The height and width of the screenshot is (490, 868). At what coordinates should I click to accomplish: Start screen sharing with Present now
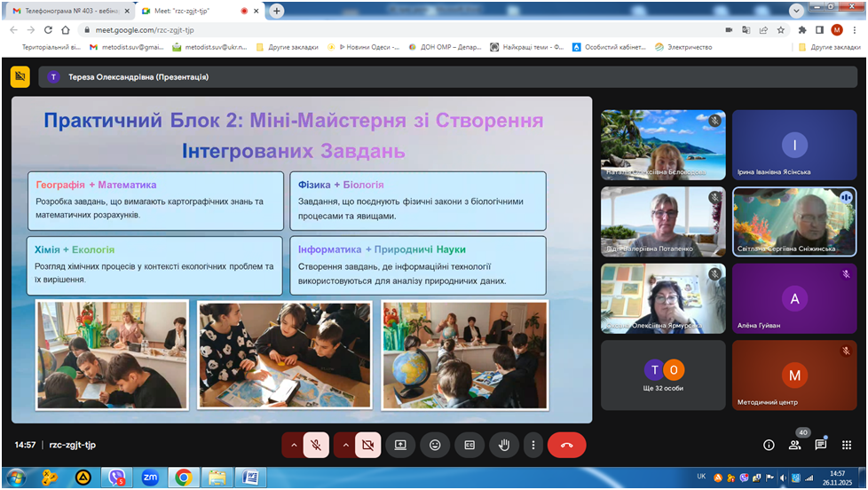point(400,445)
